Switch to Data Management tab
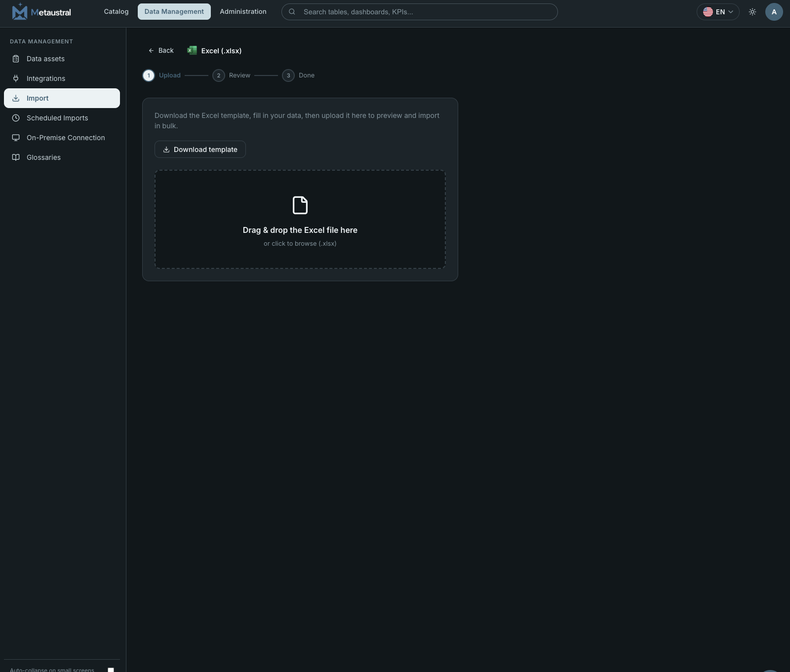 click(x=174, y=11)
